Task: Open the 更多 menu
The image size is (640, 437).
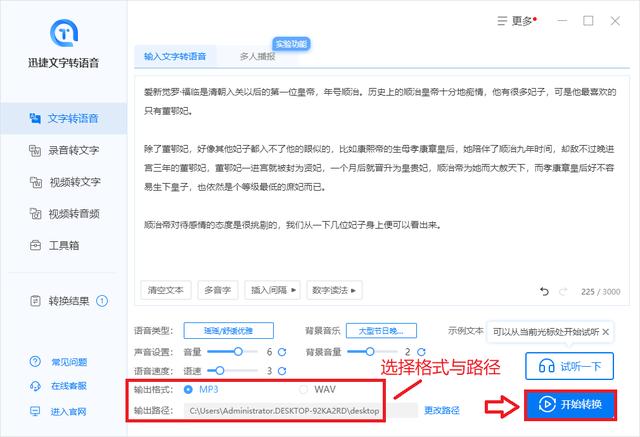Action: 521,20
